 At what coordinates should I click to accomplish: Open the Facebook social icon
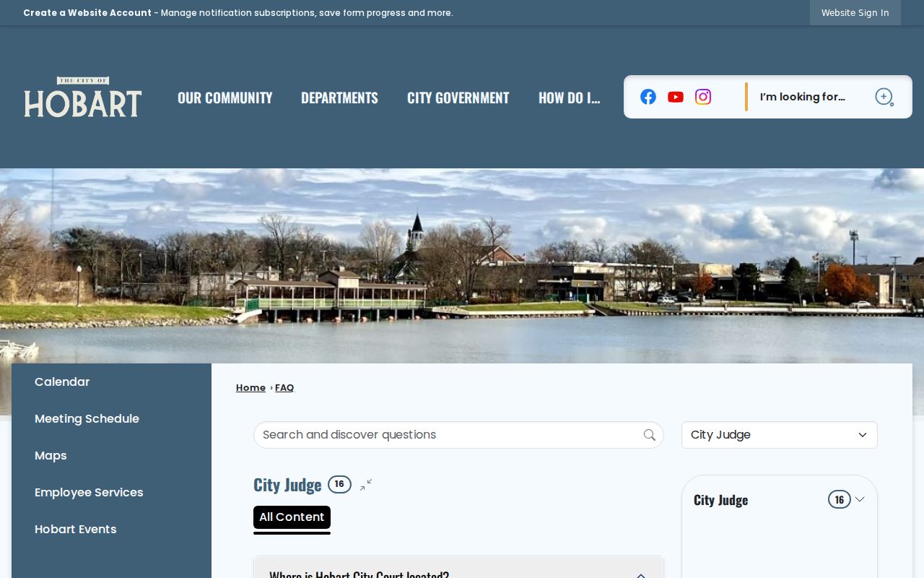click(648, 97)
